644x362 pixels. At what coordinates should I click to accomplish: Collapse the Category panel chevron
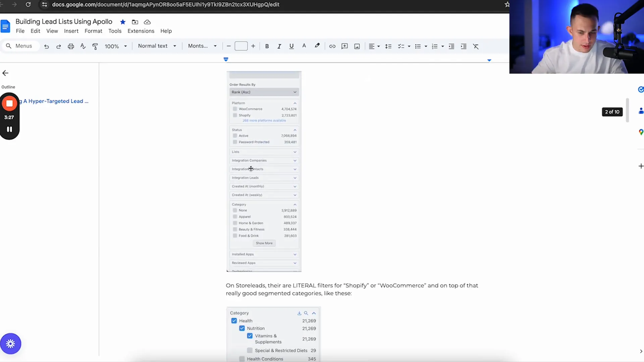pyautogui.click(x=314, y=313)
